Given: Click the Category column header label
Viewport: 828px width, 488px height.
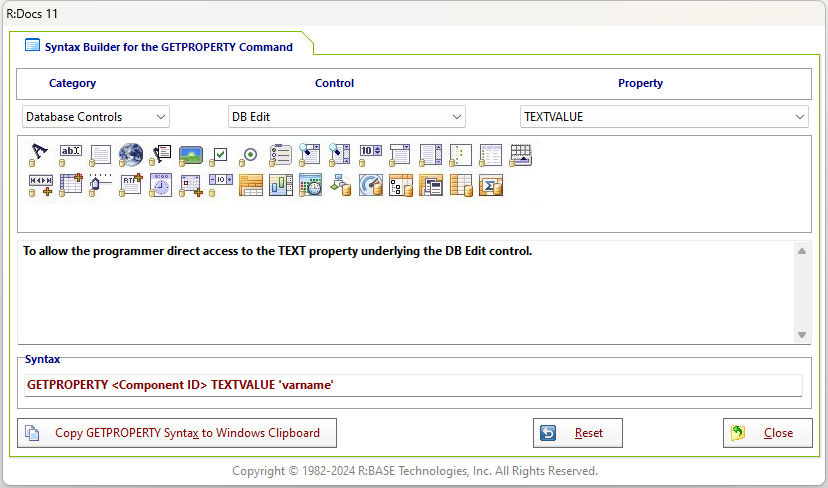Looking at the screenshot, I should click(x=72, y=83).
